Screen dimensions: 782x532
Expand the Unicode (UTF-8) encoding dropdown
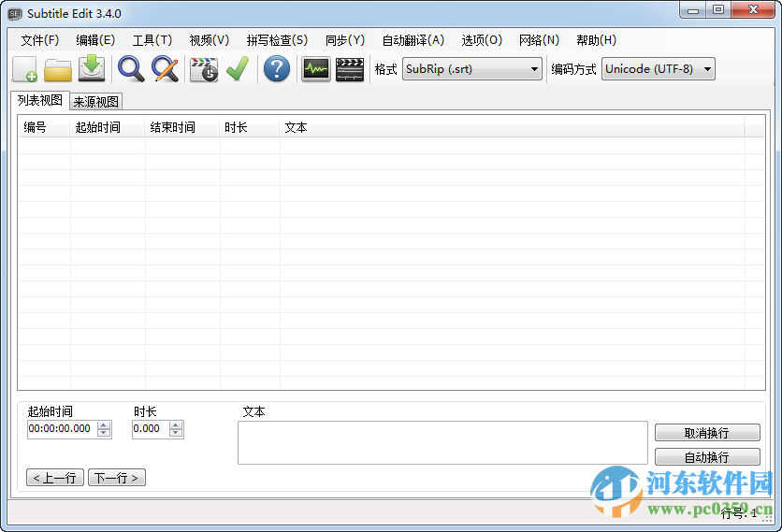[707, 69]
